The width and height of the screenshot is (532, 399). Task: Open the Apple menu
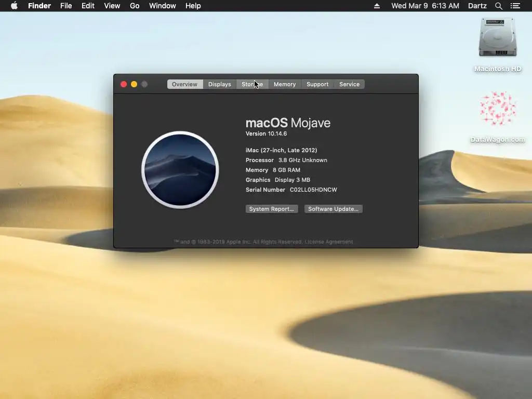pos(14,6)
